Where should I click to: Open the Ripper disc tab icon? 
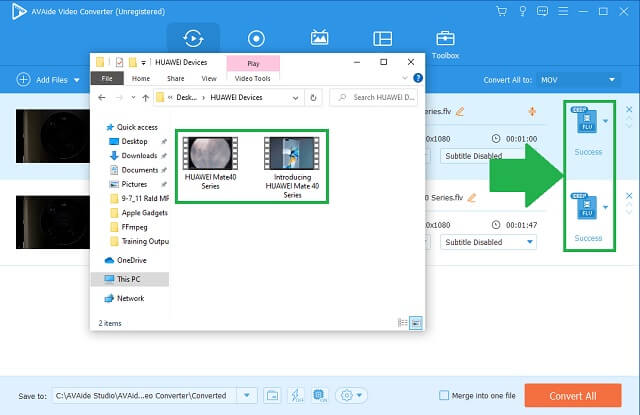pyautogui.click(x=256, y=38)
